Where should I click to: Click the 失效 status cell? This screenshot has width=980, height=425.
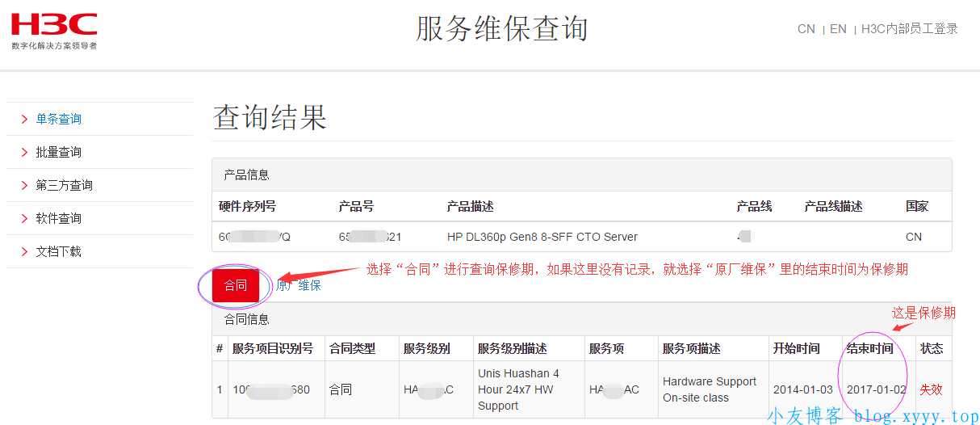pos(931,389)
